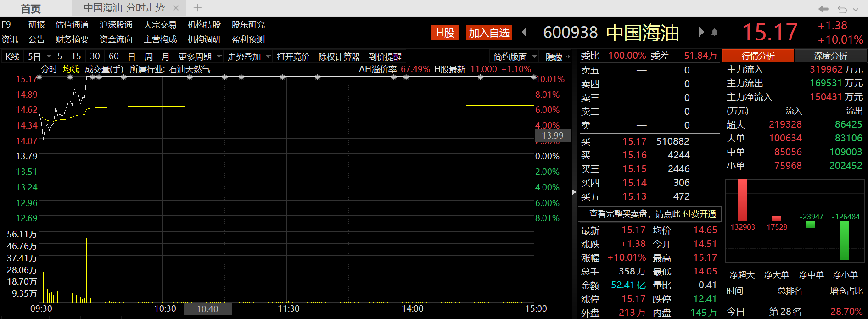Viewport: 868px width, 319px height.
Task: Click the curved undo arrow icon
Action: coord(842,9)
